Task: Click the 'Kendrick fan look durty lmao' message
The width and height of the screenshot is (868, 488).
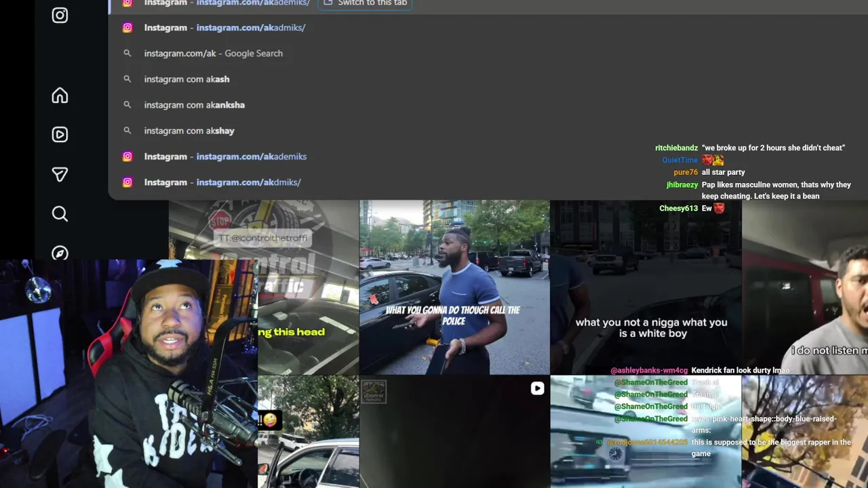Action: click(741, 371)
